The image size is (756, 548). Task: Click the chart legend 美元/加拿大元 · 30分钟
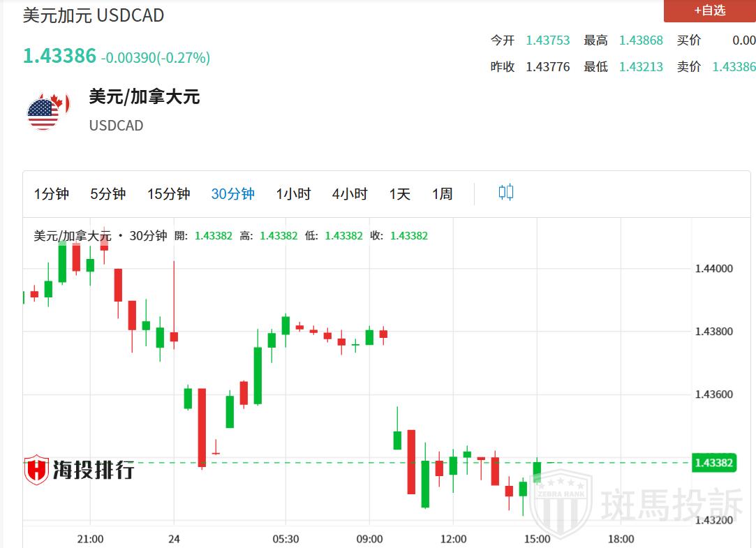click(x=101, y=236)
